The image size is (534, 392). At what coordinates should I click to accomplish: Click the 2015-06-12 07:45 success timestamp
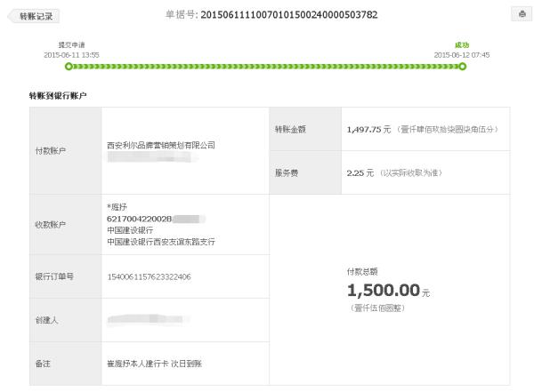[x=462, y=55]
